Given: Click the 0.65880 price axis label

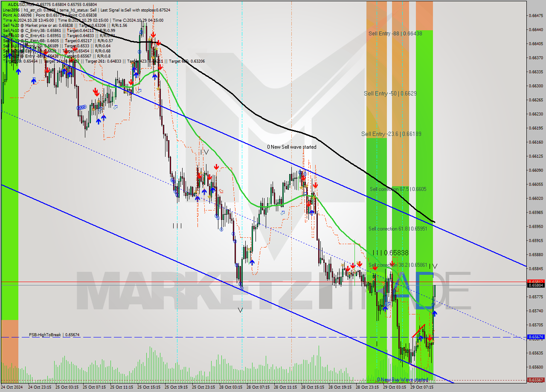Looking at the screenshot, I should pos(536,254).
